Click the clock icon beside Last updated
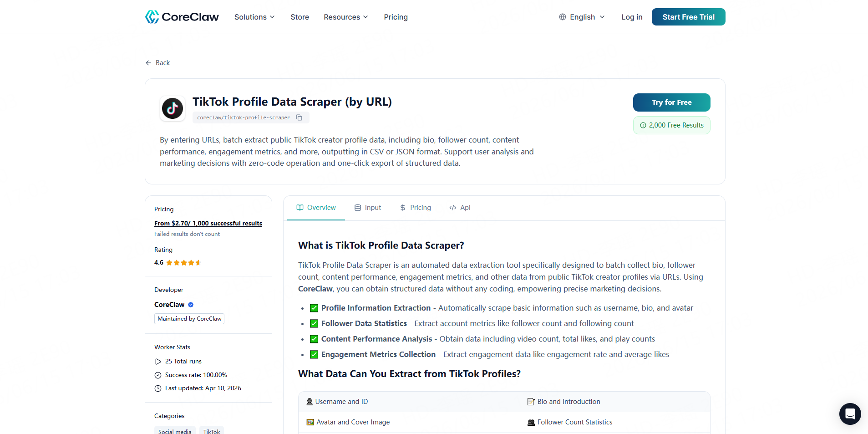Image resolution: width=868 pixels, height=434 pixels. coord(158,388)
